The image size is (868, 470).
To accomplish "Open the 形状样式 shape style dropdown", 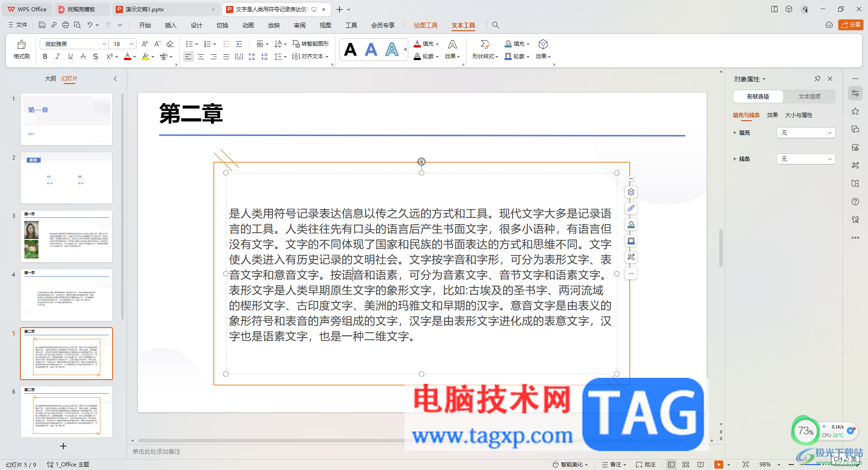I will [x=485, y=56].
